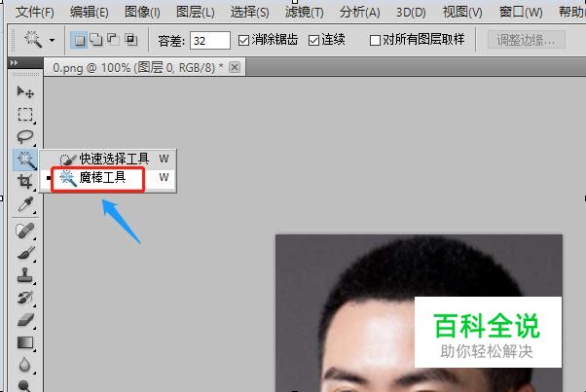586x392 pixels.
Task: Choose 魔棒工具 from the flyout
Action: (108, 178)
